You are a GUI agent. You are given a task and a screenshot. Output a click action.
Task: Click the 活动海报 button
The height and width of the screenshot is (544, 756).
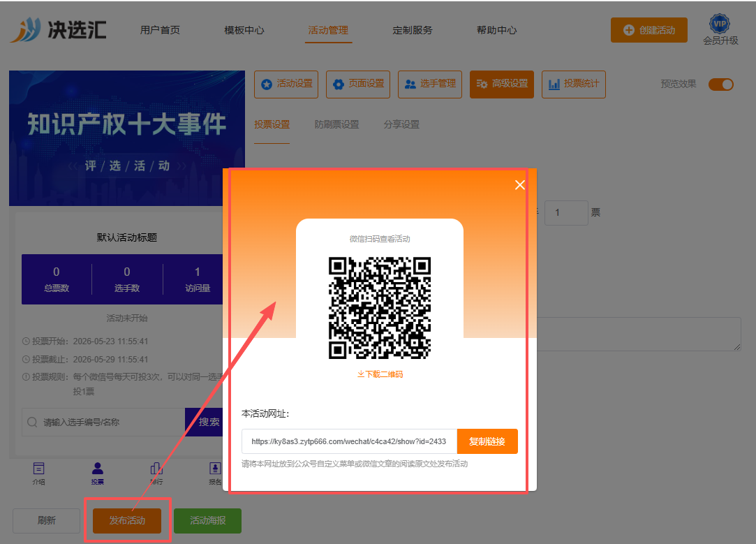208,521
